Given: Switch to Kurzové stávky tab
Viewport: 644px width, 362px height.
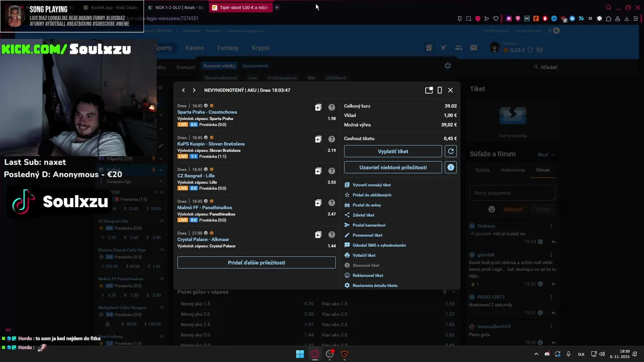Looking at the screenshot, I should point(219,66).
